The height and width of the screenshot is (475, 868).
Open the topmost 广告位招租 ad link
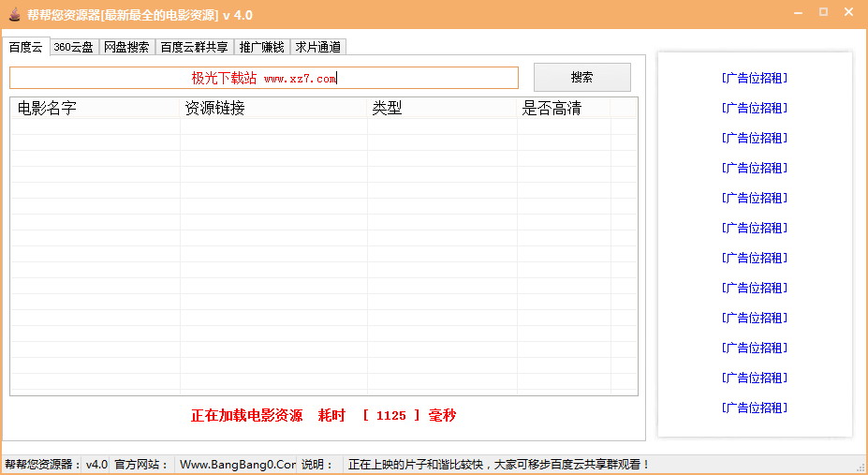[755, 78]
